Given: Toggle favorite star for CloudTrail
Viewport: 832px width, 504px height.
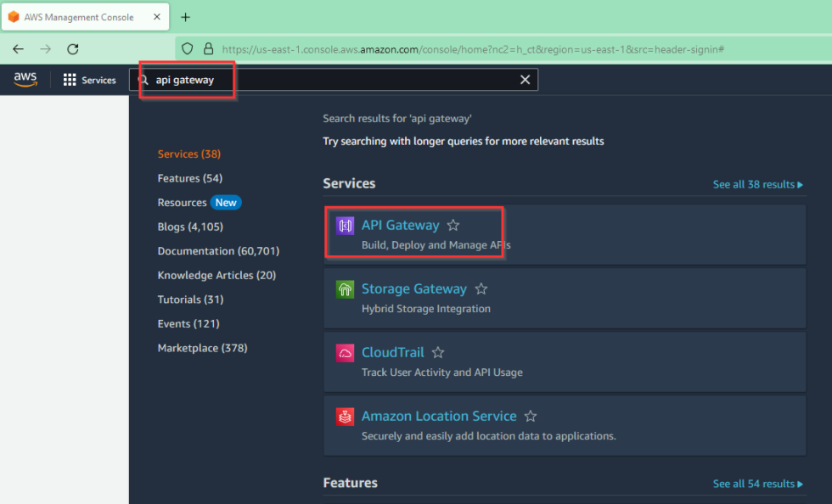Looking at the screenshot, I should coord(438,353).
